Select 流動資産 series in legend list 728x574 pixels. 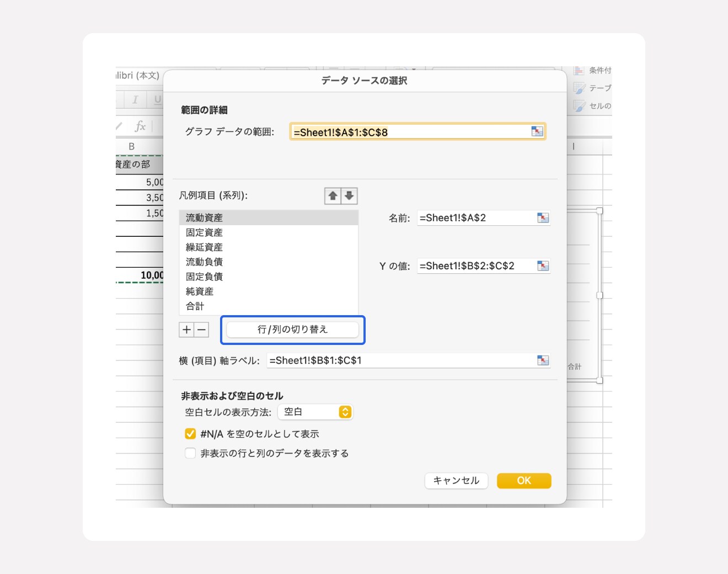(269, 217)
